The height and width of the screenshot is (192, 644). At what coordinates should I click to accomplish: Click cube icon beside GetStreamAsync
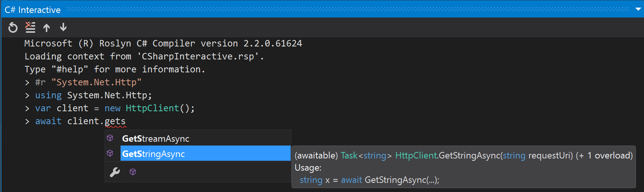click(x=110, y=138)
